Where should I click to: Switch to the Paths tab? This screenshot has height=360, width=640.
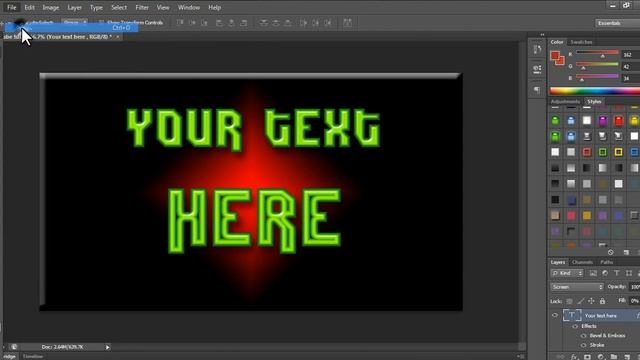pyautogui.click(x=607, y=262)
